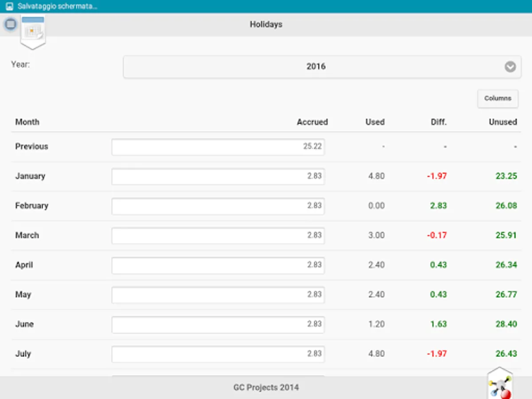Tap the Diff. column header
532x399 pixels.
[438, 122]
